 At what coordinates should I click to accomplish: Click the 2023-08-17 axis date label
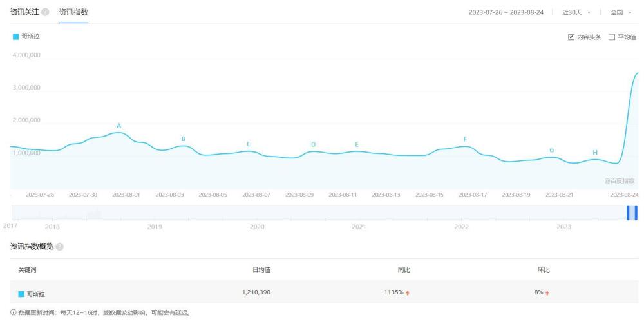click(473, 195)
